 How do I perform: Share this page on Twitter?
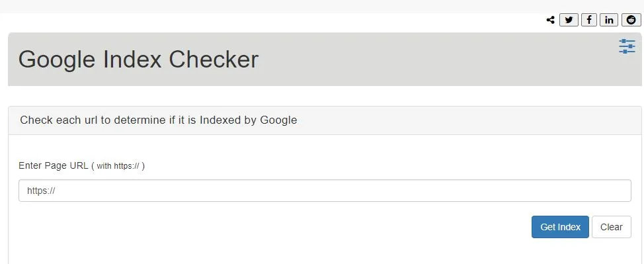569,20
